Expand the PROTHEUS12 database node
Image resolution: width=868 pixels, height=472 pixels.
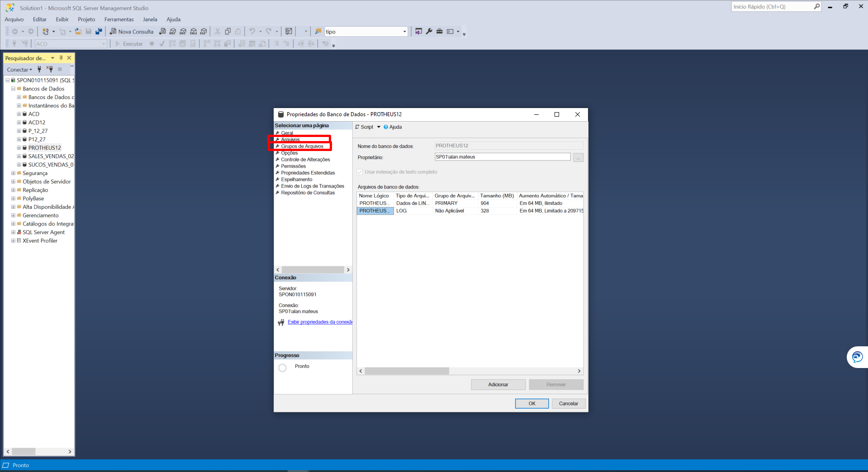click(x=19, y=148)
